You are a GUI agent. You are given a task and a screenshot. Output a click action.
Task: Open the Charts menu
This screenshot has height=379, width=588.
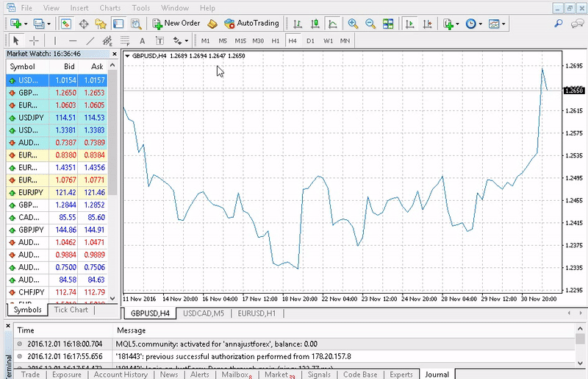[110, 7]
